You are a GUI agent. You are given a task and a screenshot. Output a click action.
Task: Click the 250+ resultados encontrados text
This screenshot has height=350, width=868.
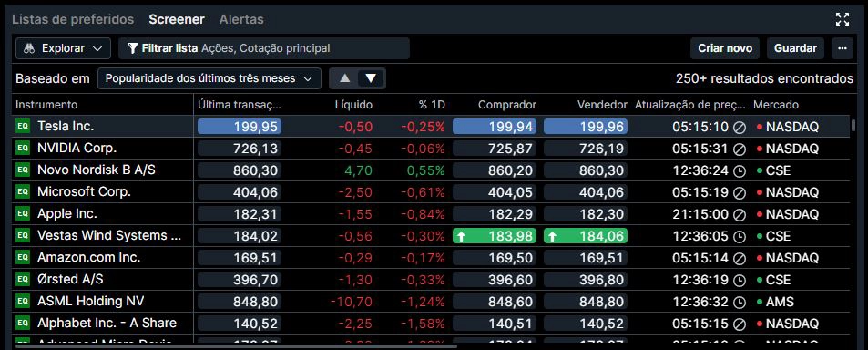764,78
